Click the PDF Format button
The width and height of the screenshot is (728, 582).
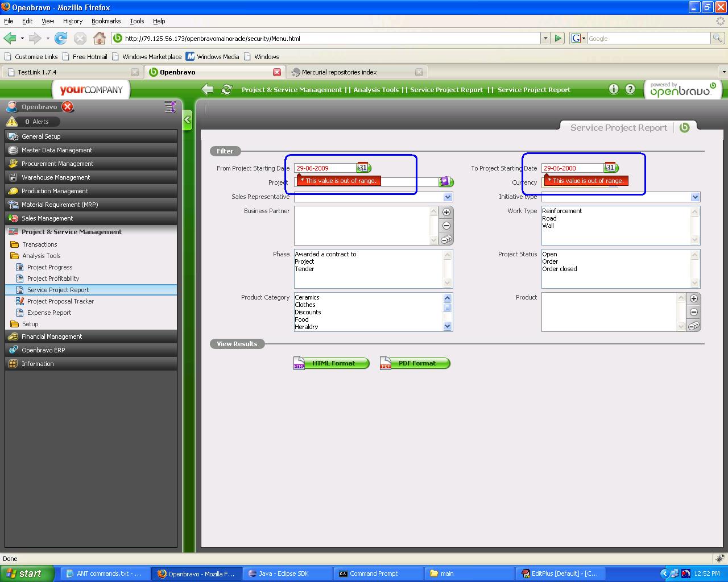point(416,363)
